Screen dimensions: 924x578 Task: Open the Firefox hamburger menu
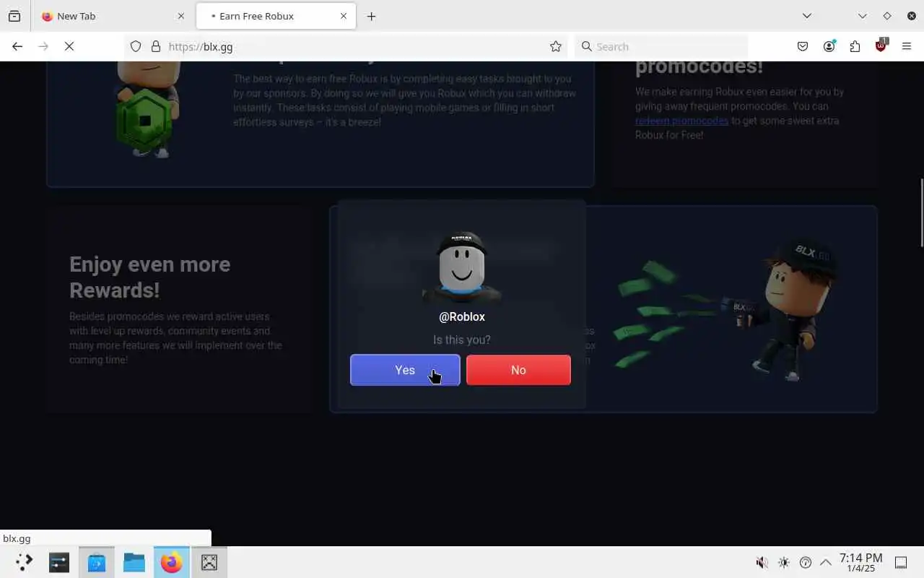click(907, 46)
